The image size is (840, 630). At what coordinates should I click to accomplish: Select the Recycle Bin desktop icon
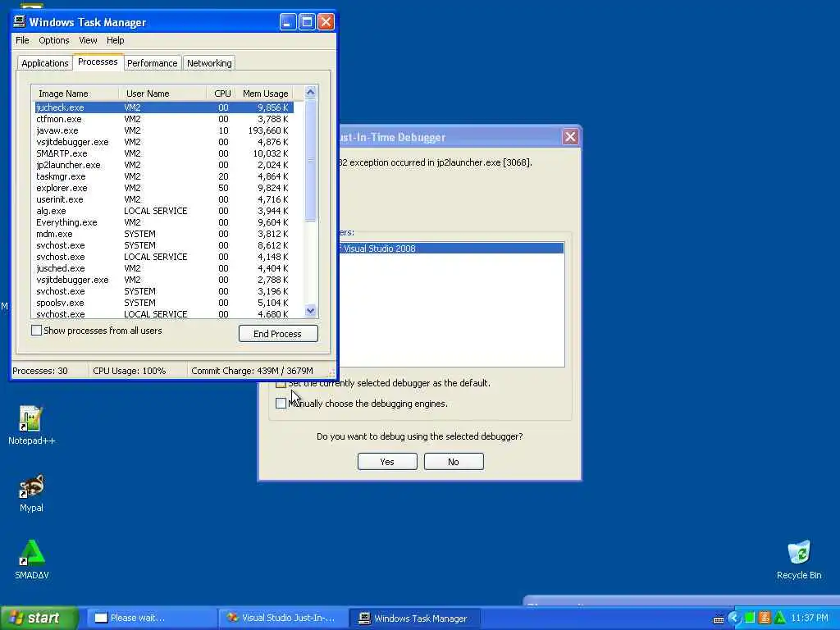[799, 560]
